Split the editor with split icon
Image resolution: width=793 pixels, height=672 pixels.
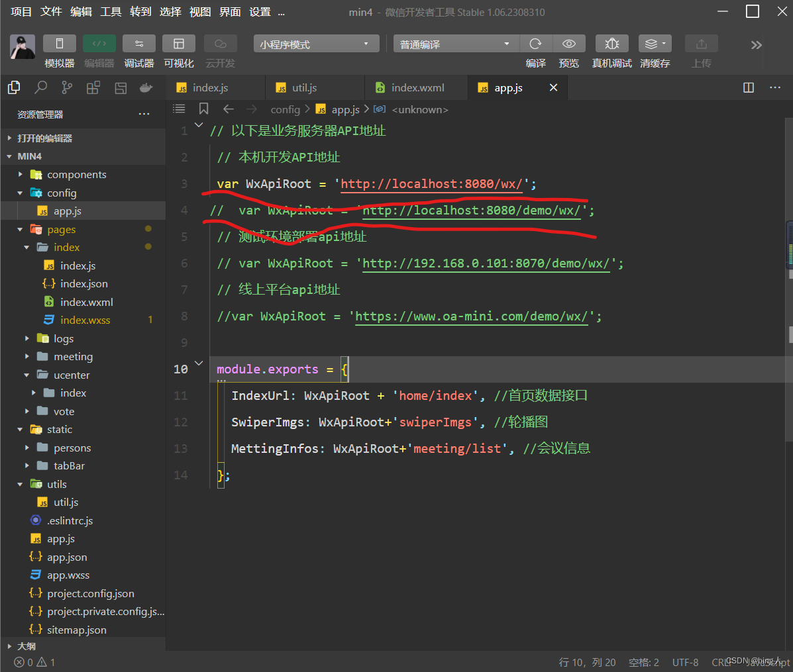749,87
